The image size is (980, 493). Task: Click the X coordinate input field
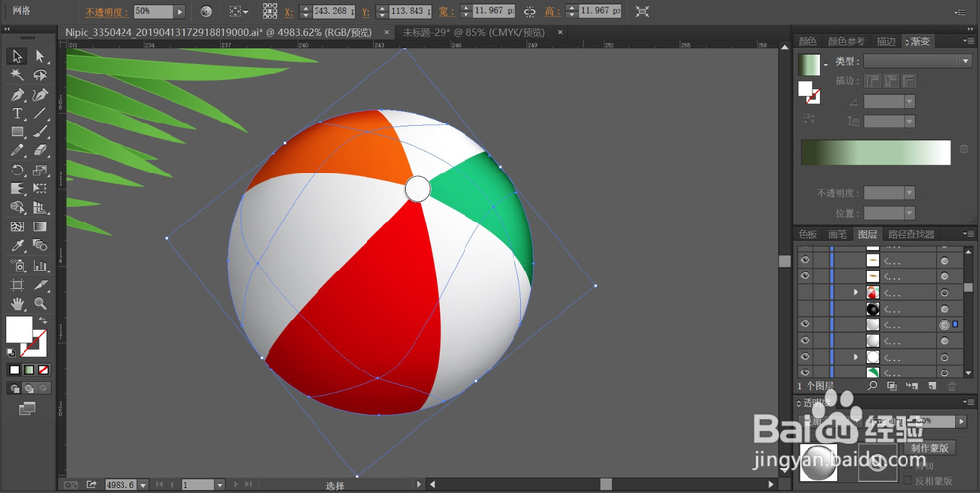(333, 11)
